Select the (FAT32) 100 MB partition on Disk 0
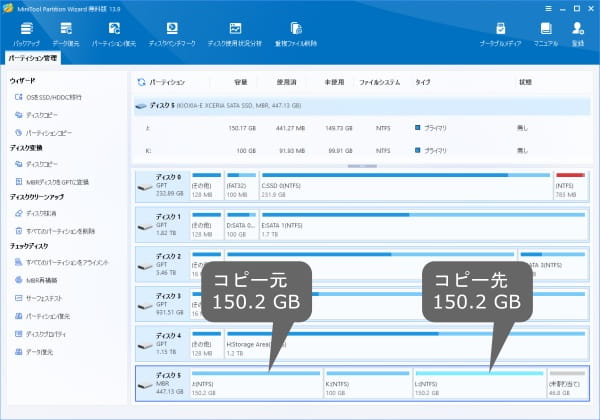Viewport: 600px width, 420px height. coord(241,186)
